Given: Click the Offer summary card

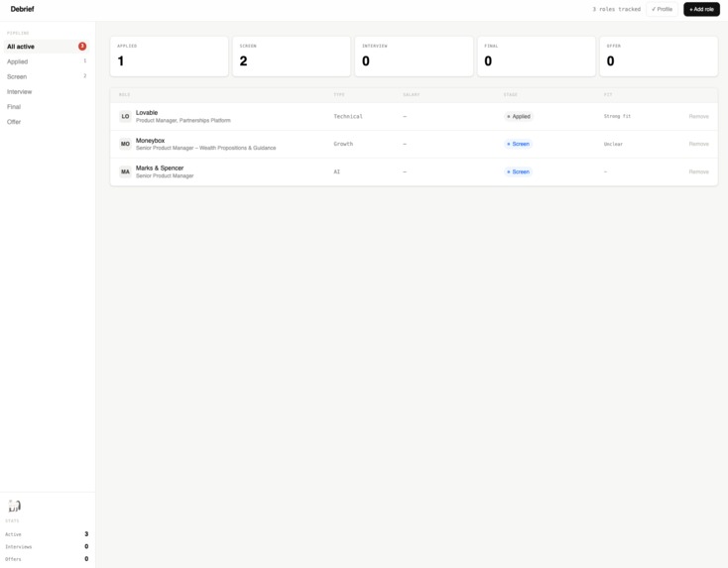Looking at the screenshot, I should point(659,57).
